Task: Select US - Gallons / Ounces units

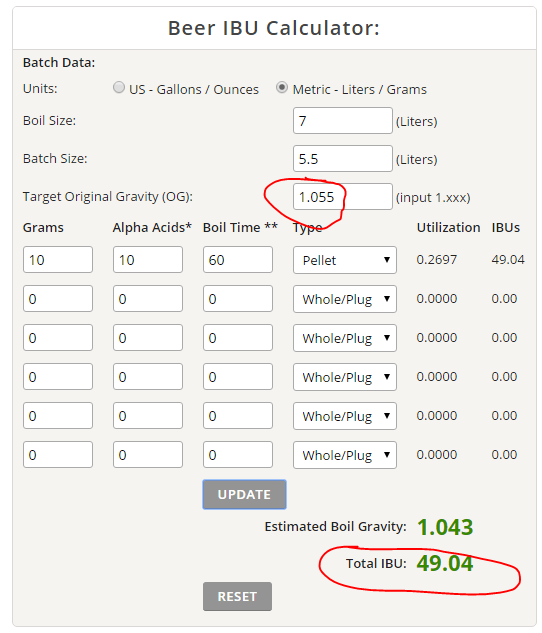Action: point(119,88)
